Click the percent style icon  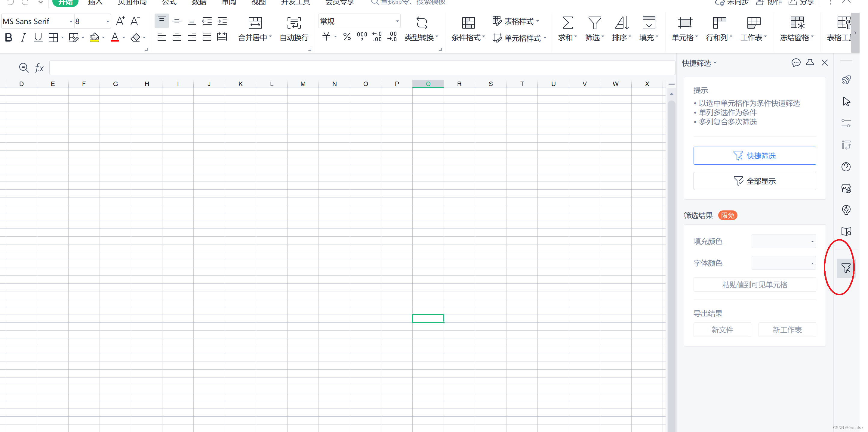(x=347, y=36)
